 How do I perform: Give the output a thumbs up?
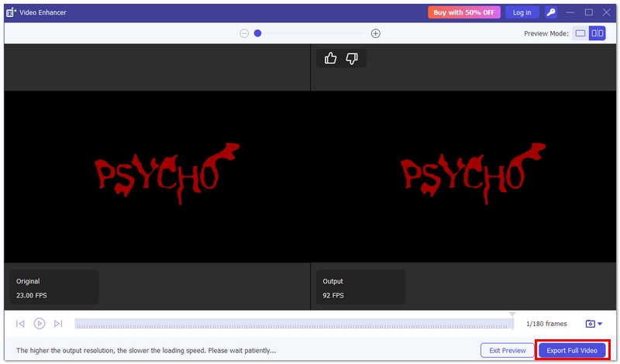331,59
